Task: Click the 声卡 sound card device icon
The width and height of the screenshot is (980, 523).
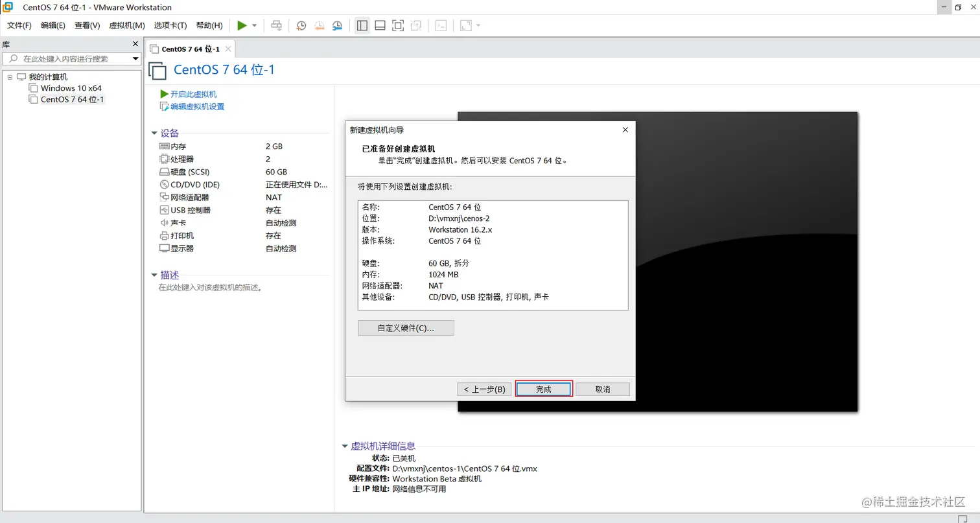Action: 164,222
